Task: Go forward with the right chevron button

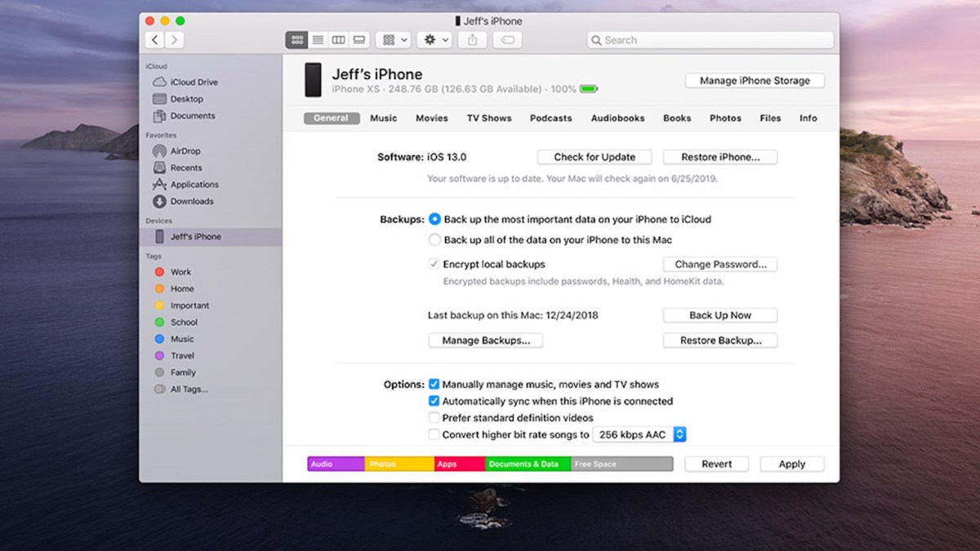Action: point(174,40)
